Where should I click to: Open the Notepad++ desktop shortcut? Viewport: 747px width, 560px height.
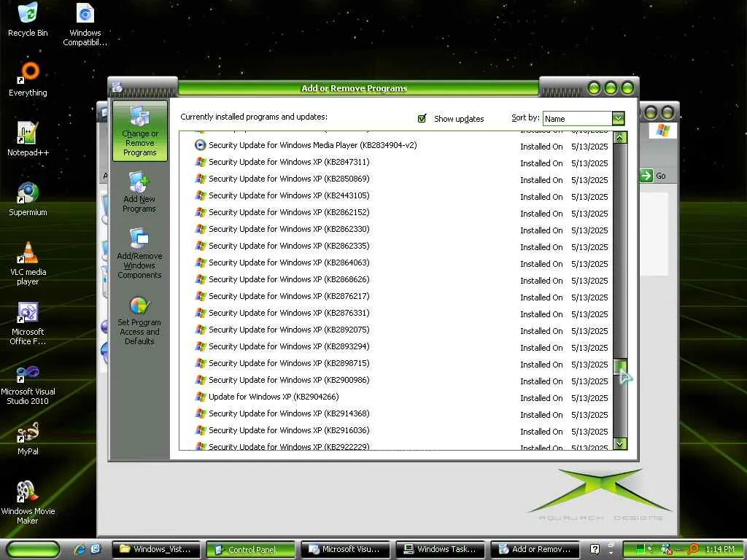28,139
